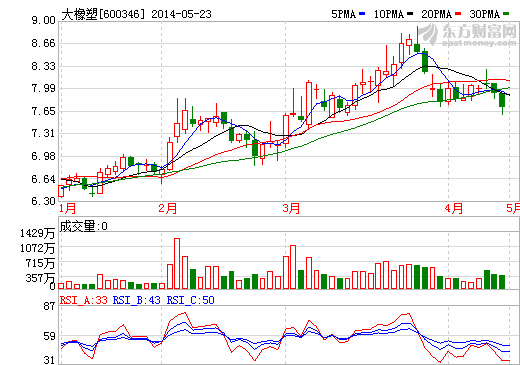Viewport: 520px width, 365px height.
Task: Click the 8.33 price axis label
Action: (x=43, y=66)
